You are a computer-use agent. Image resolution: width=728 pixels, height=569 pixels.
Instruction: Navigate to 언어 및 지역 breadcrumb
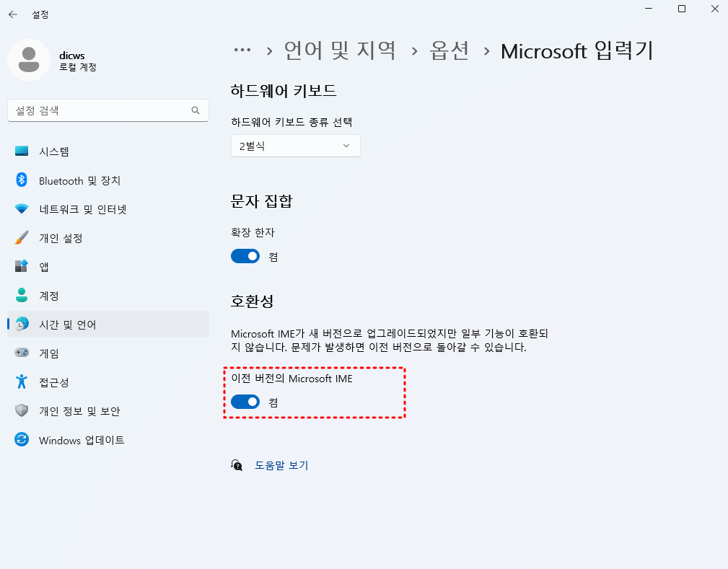[340, 50]
